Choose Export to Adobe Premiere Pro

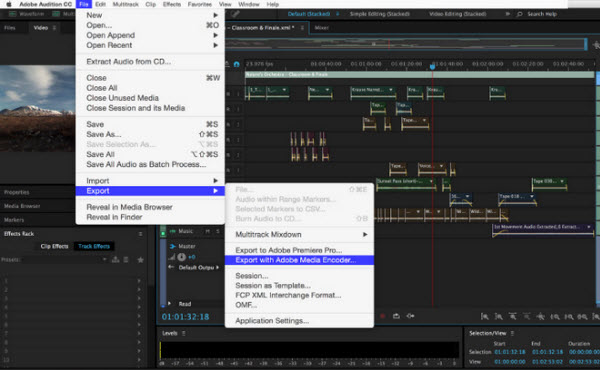pyautogui.click(x=299, y=250)
